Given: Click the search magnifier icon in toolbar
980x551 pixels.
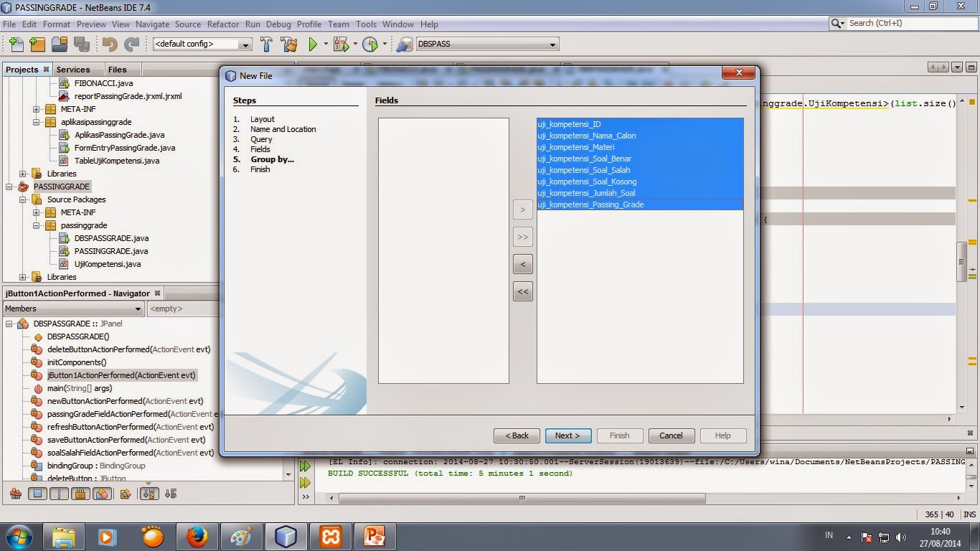Looking at the screenshot, I should (x=838, y=24).
